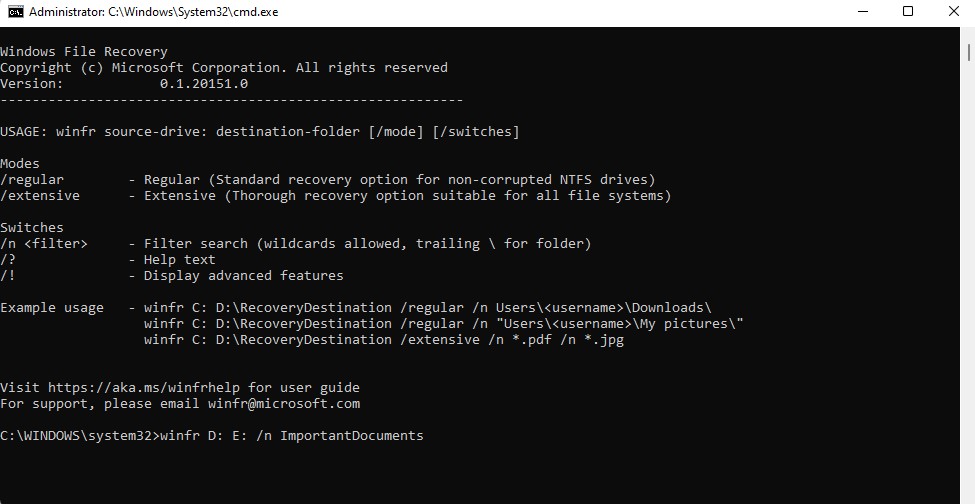
Task: Click the version number 0.1.20151.0
Action: click(204, 84)
